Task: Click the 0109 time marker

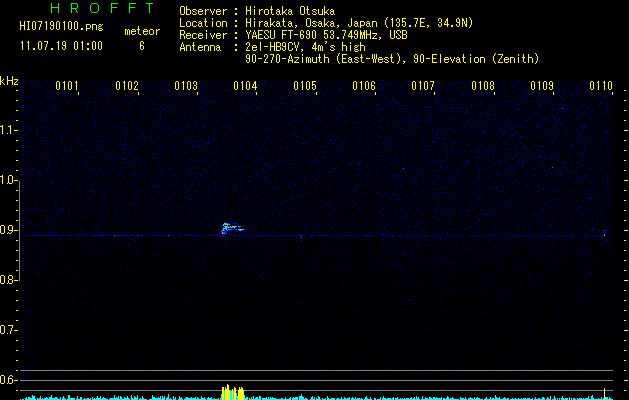Action: coord(542,86)
